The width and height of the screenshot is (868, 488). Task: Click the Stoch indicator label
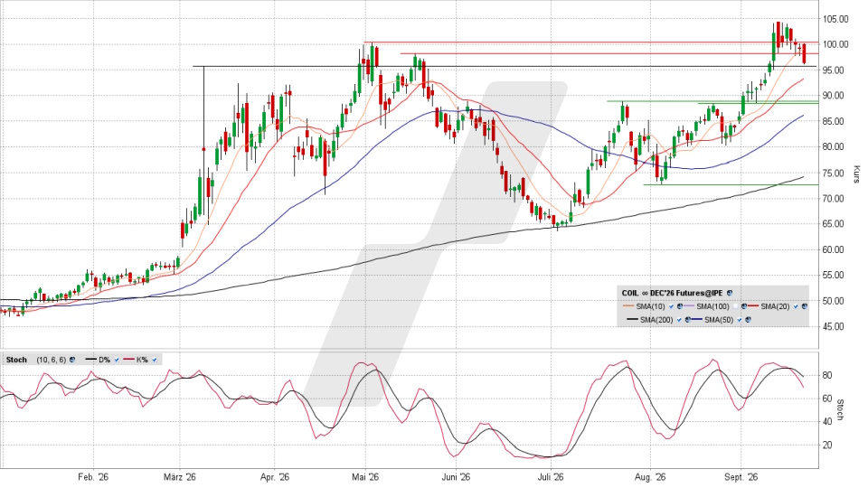click(16, 360)
